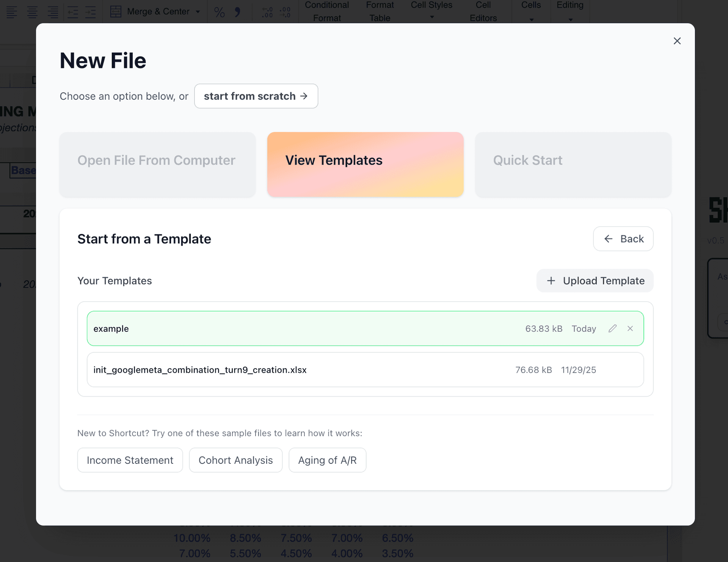
Task: Click the start from scratch button
Action: tap(256, 96)
